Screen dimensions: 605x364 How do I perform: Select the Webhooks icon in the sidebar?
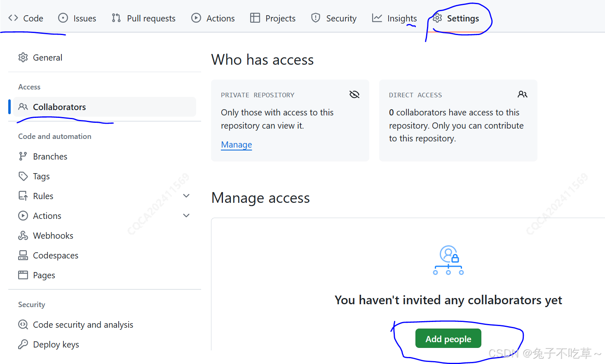[x=23, y=235]
